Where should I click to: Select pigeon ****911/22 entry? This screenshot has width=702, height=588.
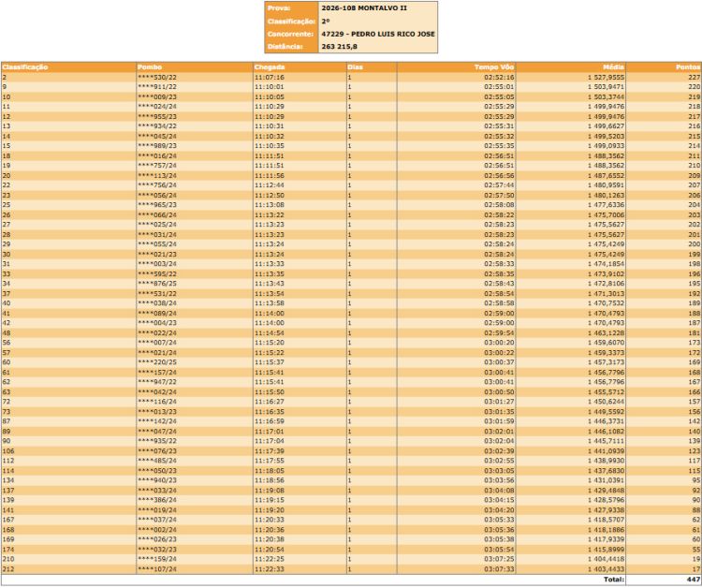[156, 87]
